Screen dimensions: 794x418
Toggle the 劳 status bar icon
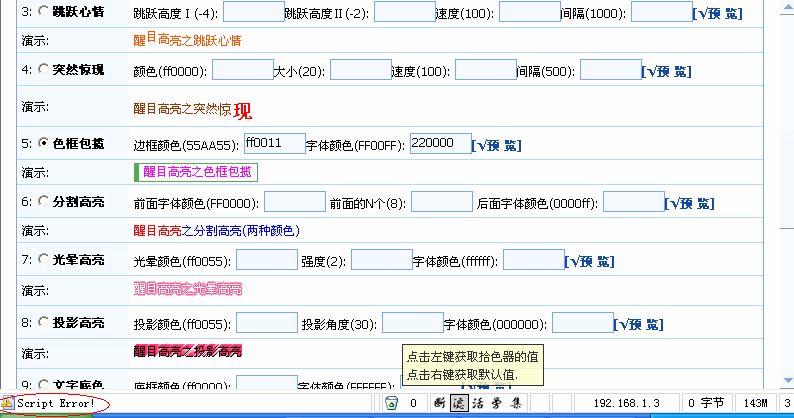[497, 403]
